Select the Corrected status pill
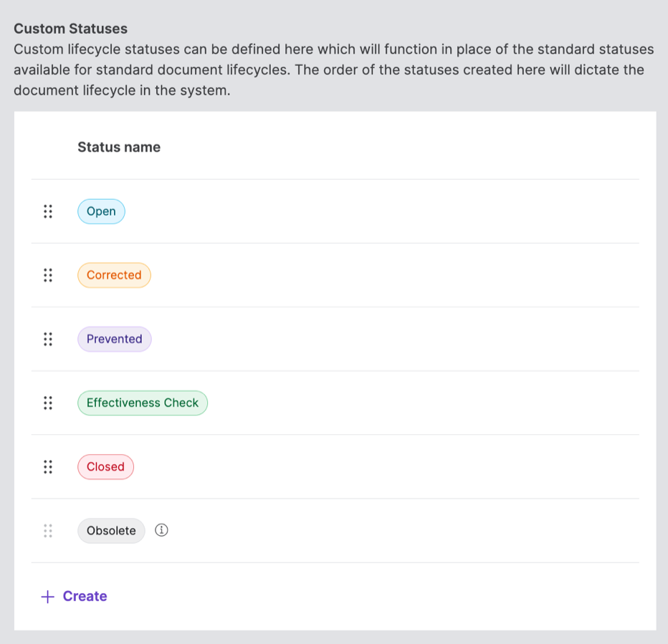Viewport: 668px width, 644px height. 113,275
